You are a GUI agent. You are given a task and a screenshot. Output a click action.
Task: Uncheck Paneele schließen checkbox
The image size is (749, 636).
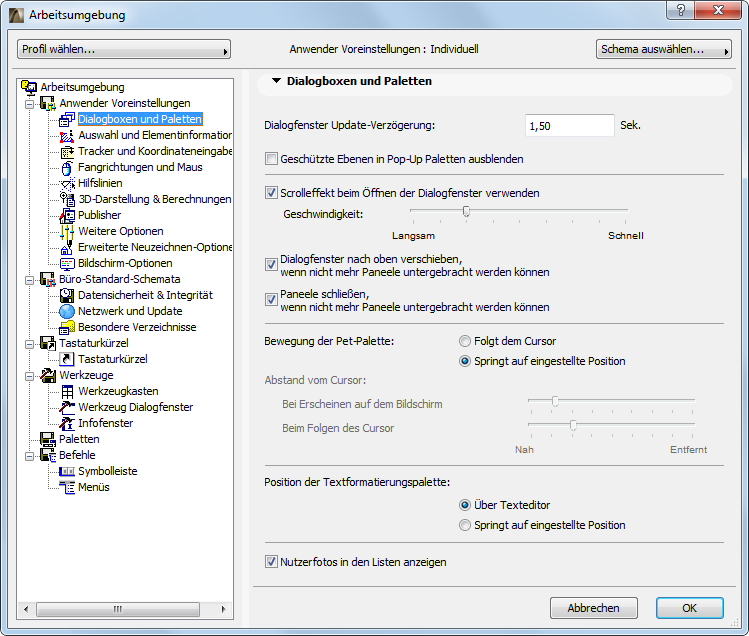click(271, 299)
